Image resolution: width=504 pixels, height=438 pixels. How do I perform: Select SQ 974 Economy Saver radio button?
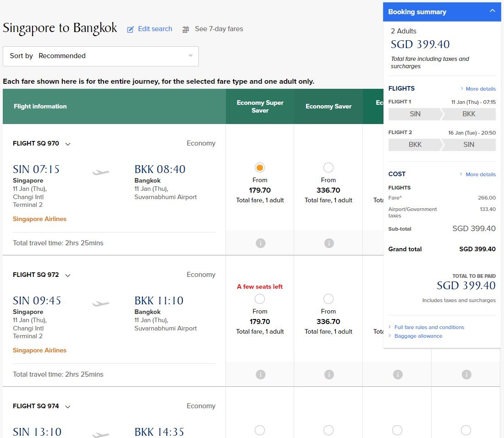coord(328,430)
